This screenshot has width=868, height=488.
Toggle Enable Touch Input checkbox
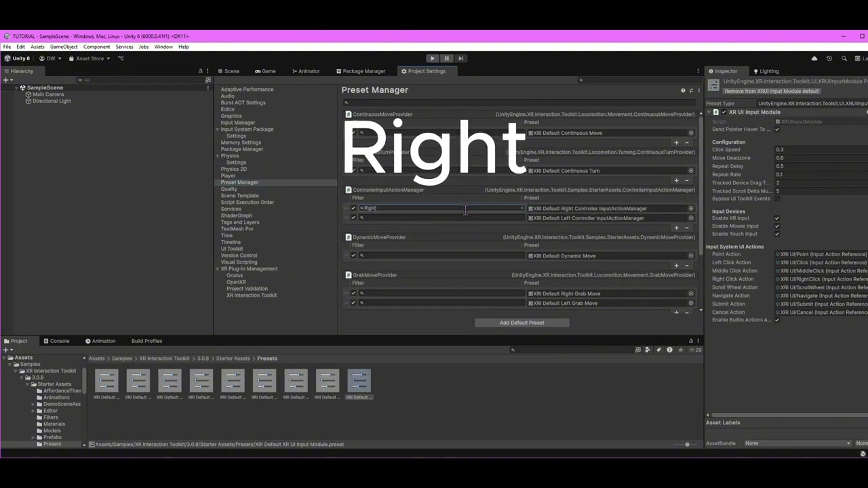[777, 234]
